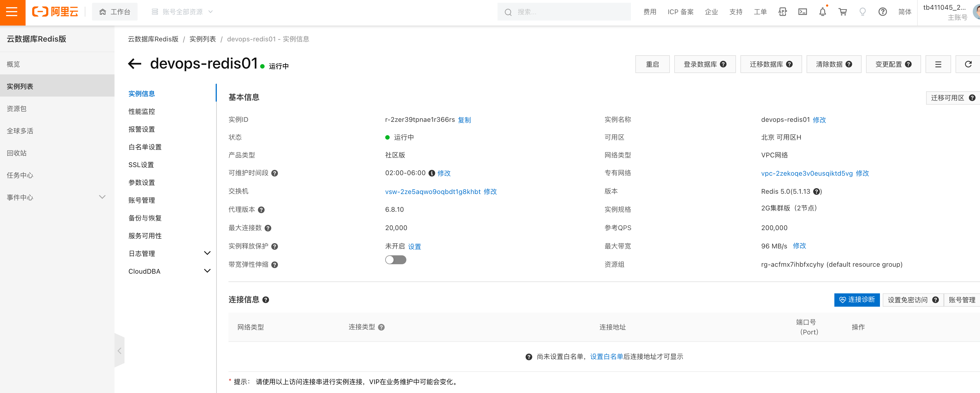Open the shopping cart icon
The width and height of the screenshot is (980, 393).
coord(843,12)
